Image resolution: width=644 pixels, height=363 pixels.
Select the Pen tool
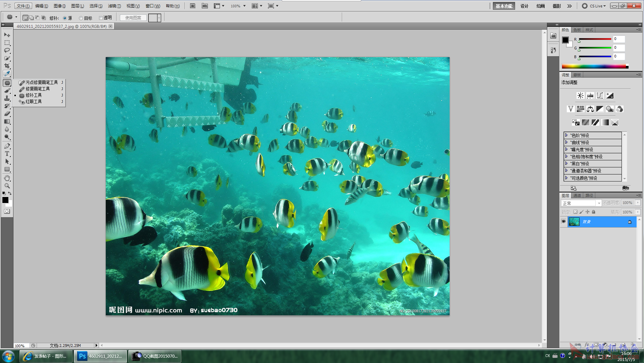pyautogui.click(x=7, y=146)
